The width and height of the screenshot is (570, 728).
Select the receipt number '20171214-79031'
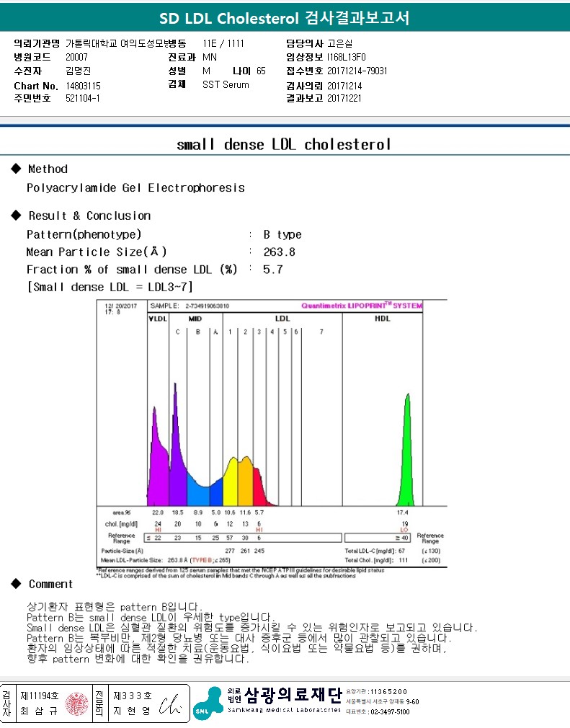(x=357, y=71)
